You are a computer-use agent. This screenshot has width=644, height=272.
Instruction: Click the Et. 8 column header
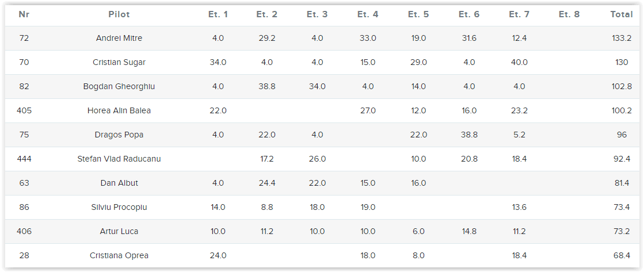[x=569, y=15]
